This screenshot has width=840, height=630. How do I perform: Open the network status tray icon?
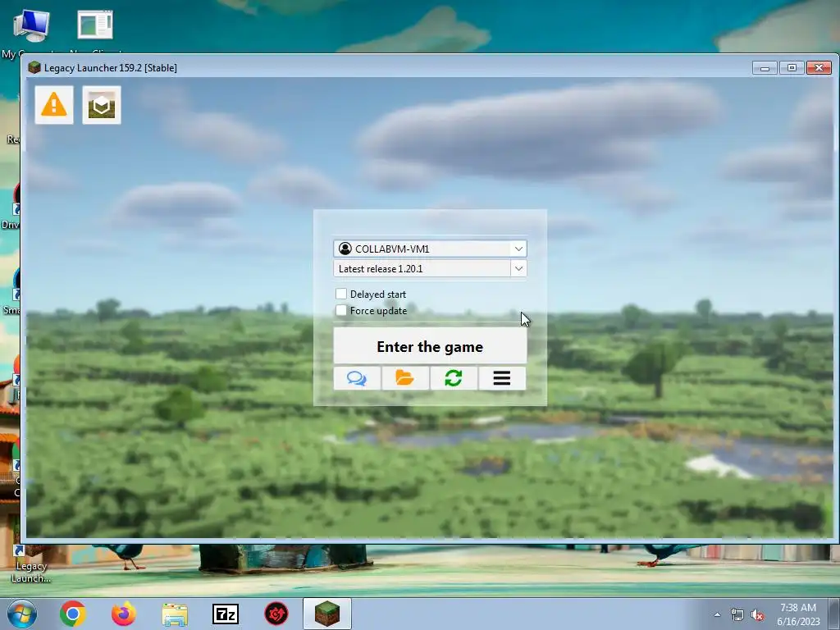pos(737,615)
